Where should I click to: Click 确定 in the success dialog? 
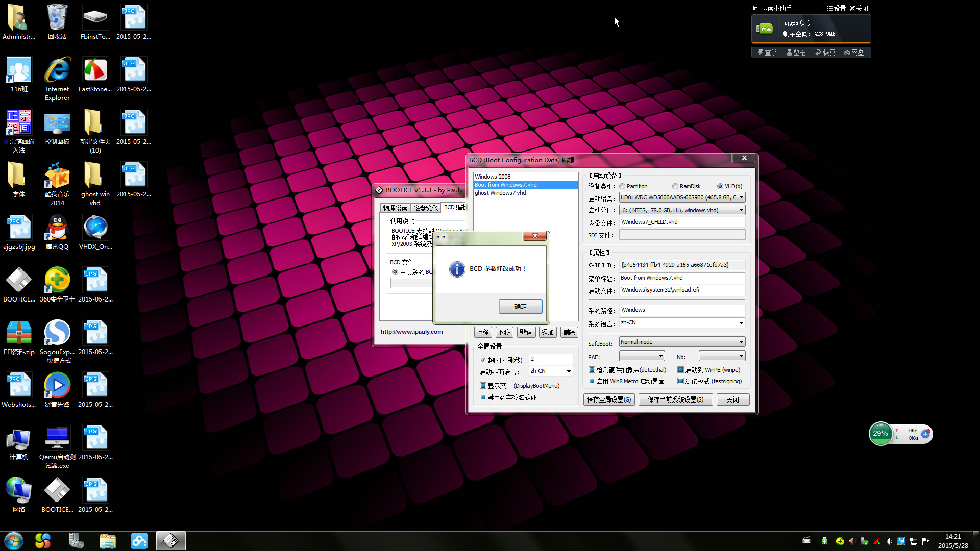click(x=520, y=307)
